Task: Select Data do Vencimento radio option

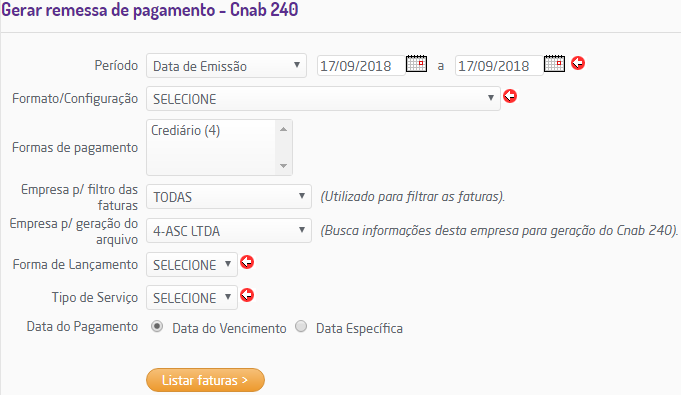Action: [157, 326]
